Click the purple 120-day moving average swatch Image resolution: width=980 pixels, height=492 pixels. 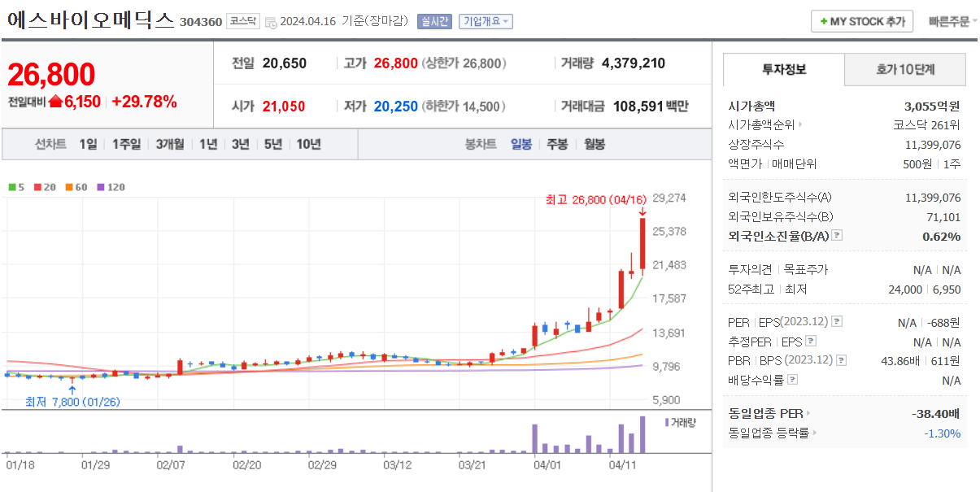(102, 187)
